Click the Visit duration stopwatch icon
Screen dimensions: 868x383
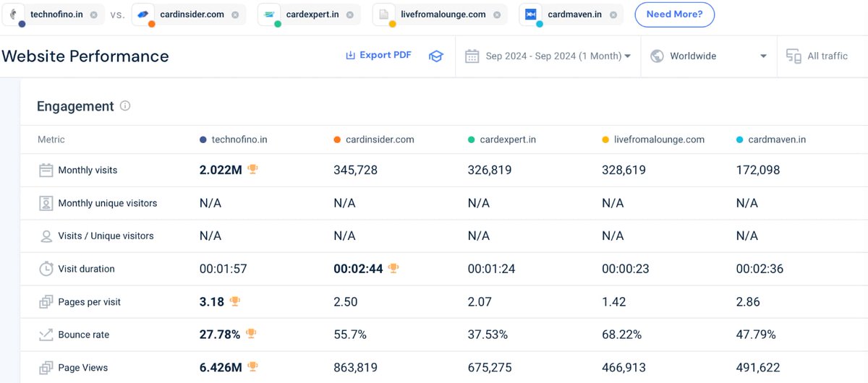(46, 269)
